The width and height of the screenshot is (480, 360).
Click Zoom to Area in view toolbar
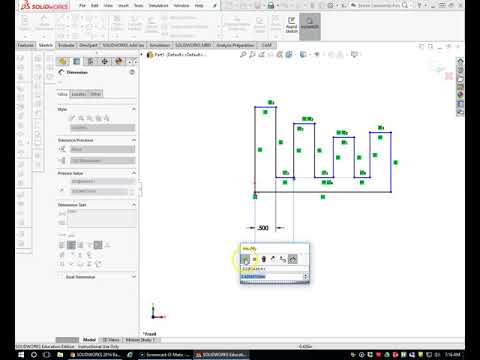pos(252,54)
